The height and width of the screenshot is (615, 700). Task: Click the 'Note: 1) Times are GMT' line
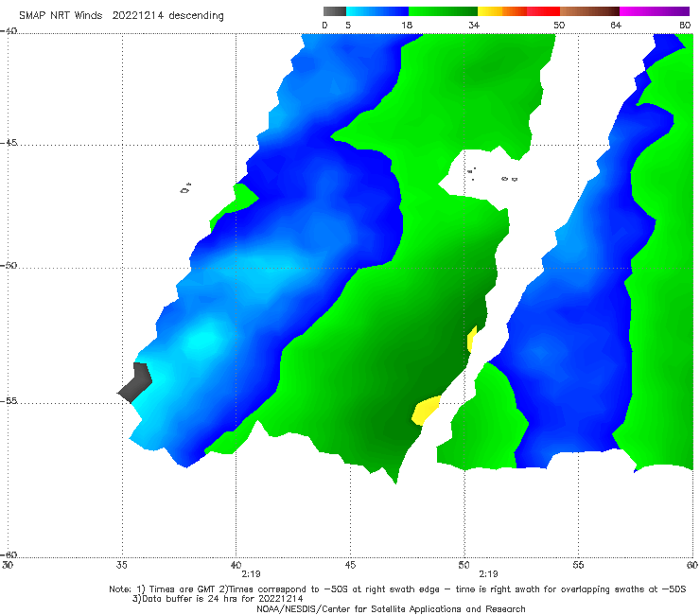tap(397, 589)
